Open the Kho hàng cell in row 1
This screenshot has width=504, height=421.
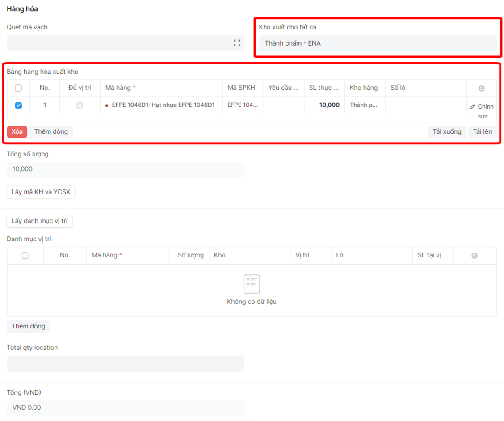click(364, 105)
